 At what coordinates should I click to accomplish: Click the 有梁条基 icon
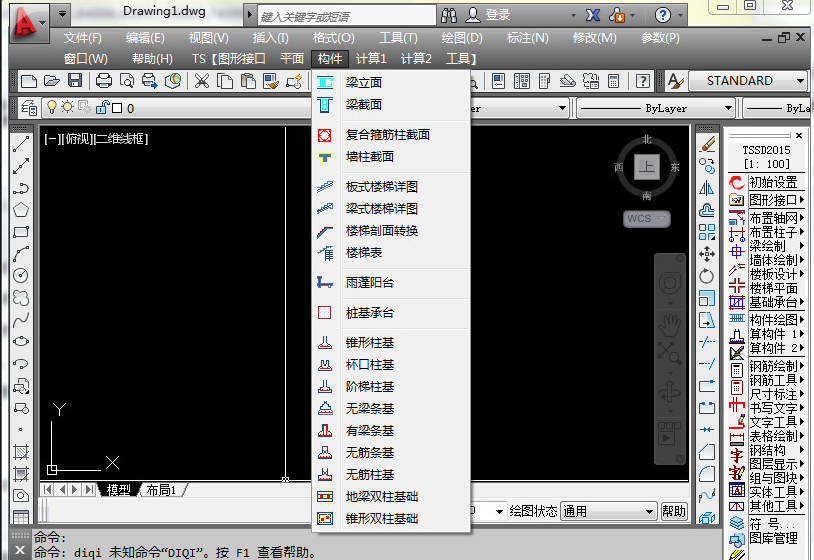pyautogui.click(x=325, y=431)
